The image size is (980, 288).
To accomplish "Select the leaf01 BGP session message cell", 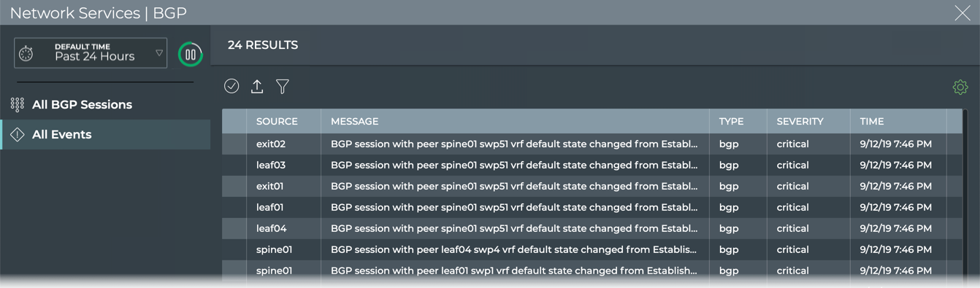I will click(514, 208).
